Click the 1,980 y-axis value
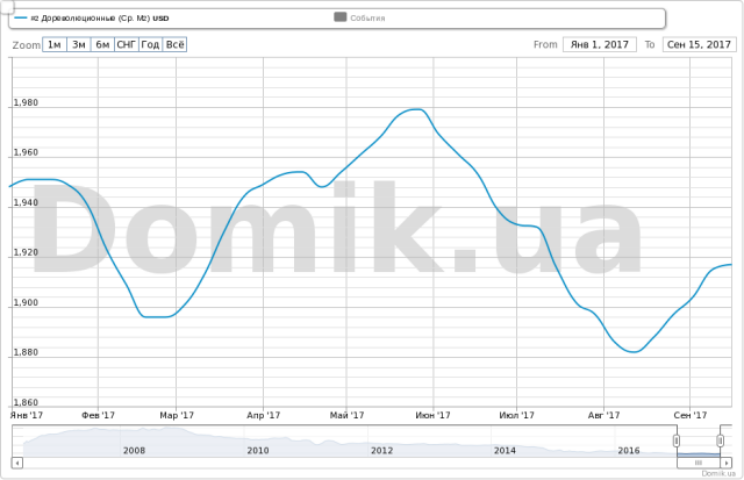Viewport: 744px width, 480px height. tap(26, 102)
